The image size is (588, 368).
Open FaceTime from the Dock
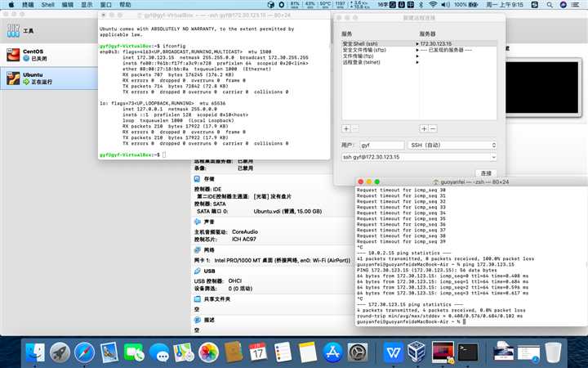134,353
